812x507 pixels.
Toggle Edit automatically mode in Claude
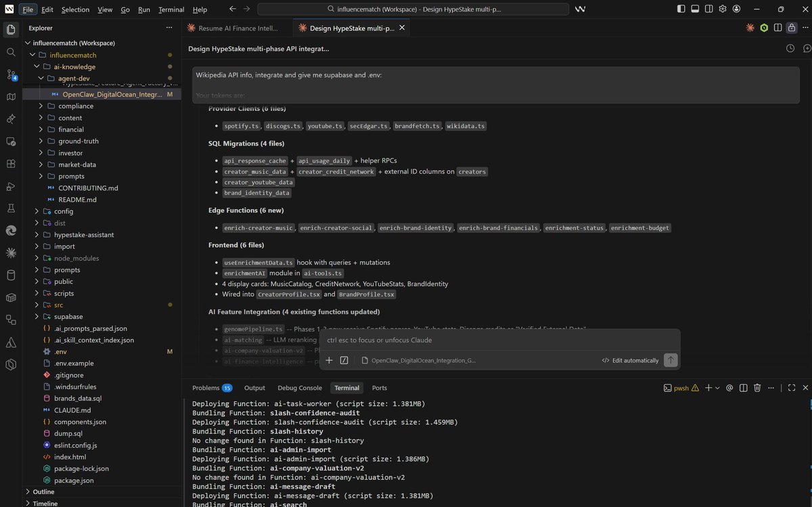pyautogui.click(x=630, y=360)
